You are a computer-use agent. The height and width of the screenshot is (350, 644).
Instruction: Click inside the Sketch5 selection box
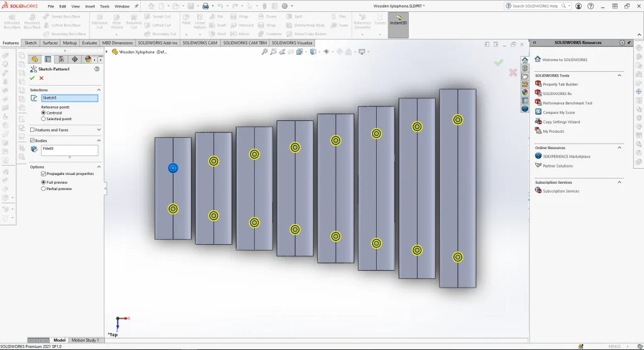pos(69,98)
